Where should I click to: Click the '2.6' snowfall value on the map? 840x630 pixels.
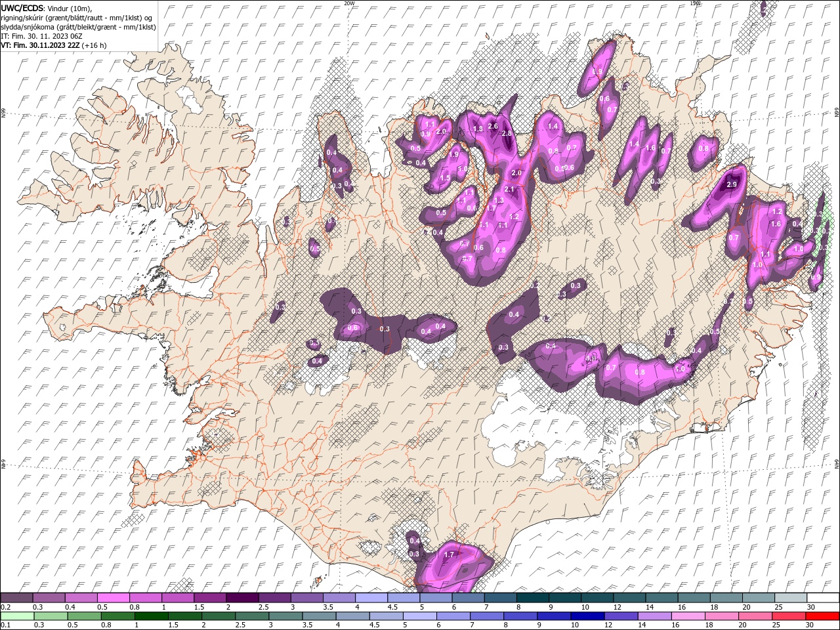[x=493, y=126]
